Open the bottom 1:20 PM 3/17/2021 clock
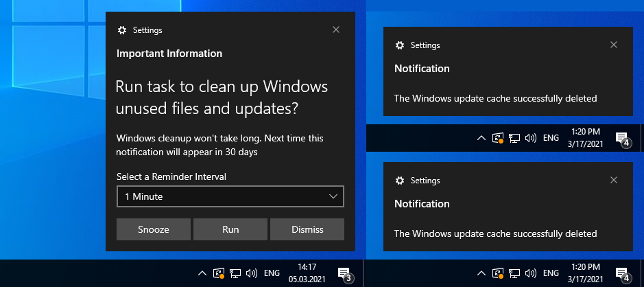Viewport: 644px width, 287px height. pyautogui.click(x=586, y=273)
